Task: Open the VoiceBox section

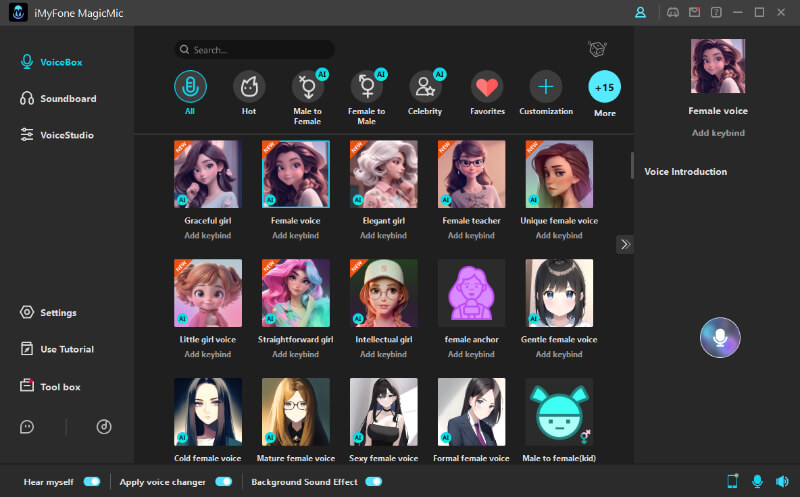Action: coord(52,62)
